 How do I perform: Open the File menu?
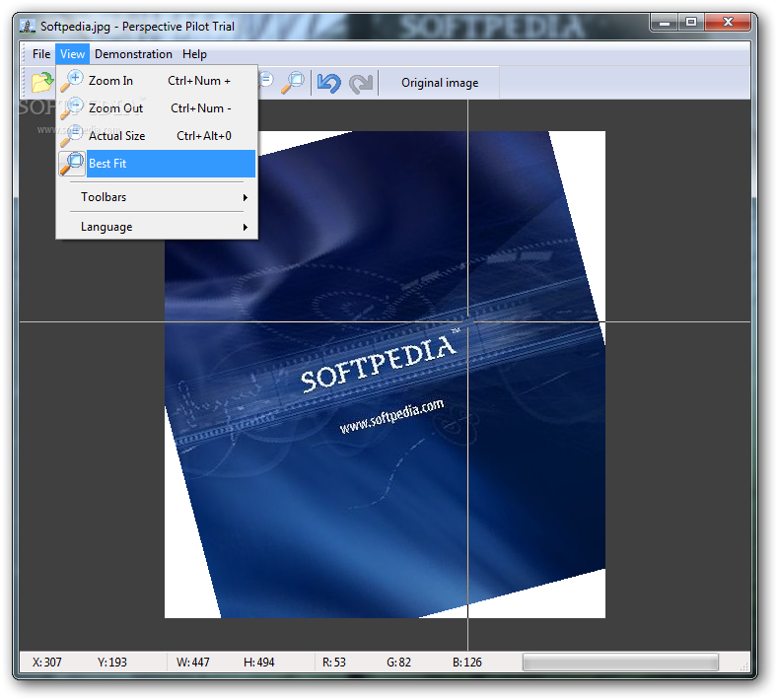coord(40,54)
